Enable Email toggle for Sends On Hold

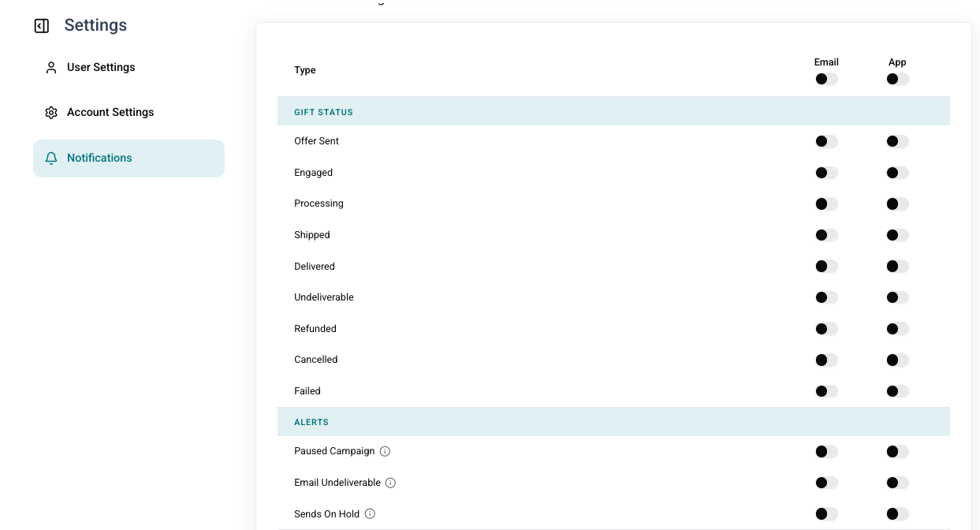click(x=826, y=514)
